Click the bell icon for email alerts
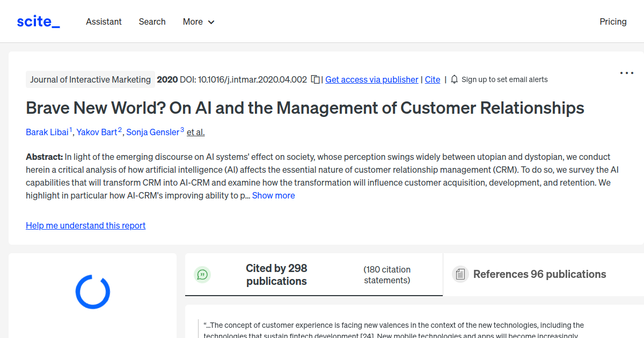 tap(453, 79)
